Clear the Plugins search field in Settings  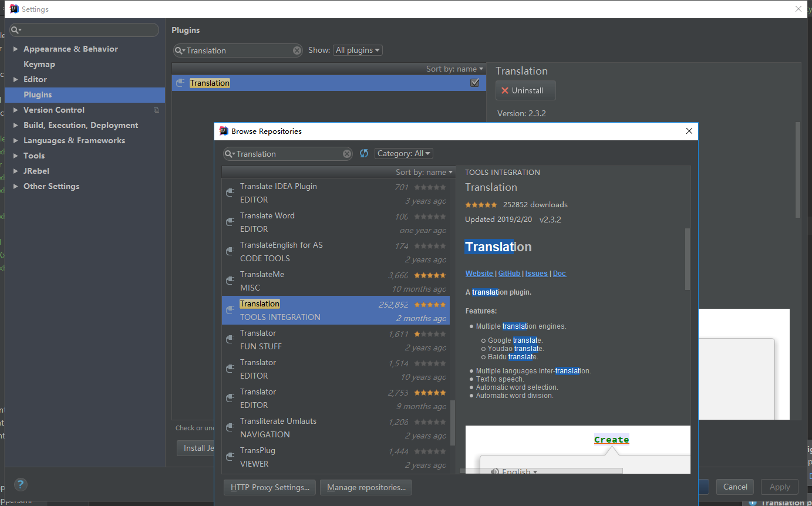pyautogui.click(x=297, y=50)
